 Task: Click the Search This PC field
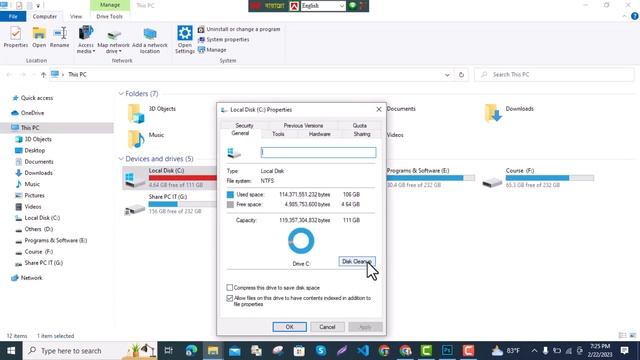pyautogui.click(x=554, y=75)
